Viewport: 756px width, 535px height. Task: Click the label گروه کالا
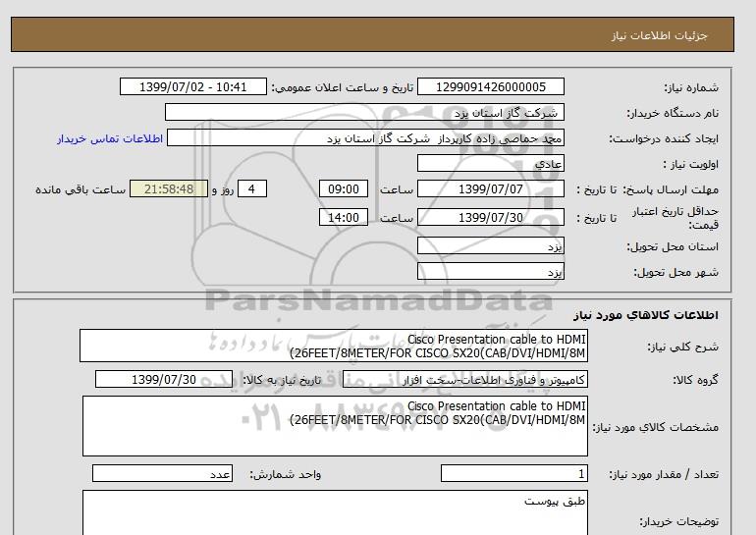click(x=696, y=380)
